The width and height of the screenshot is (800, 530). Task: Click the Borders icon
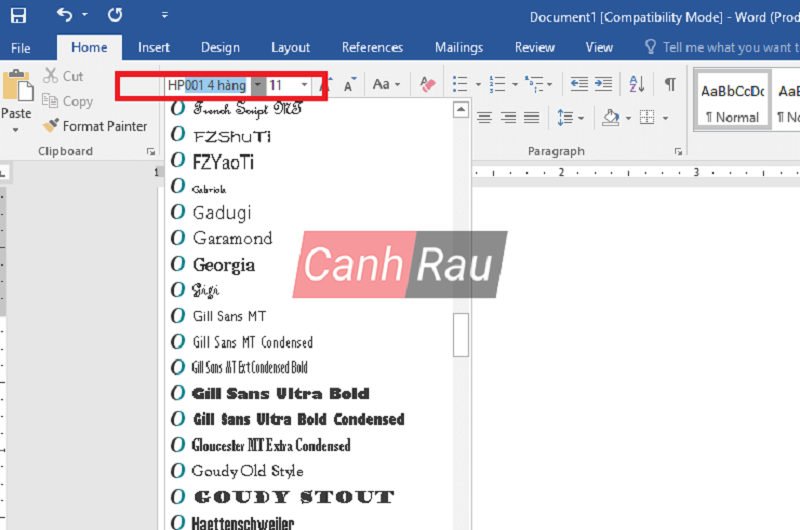[647, 117]
